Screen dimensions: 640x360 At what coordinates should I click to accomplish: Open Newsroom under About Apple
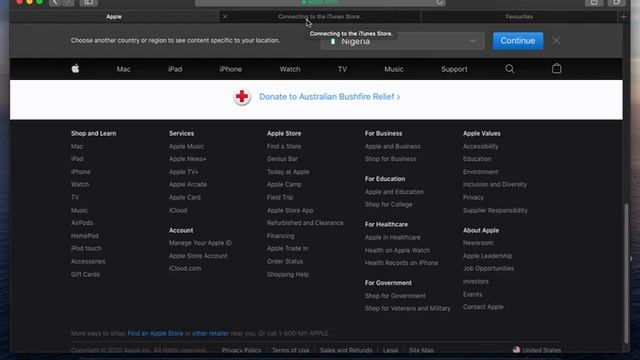478,243
